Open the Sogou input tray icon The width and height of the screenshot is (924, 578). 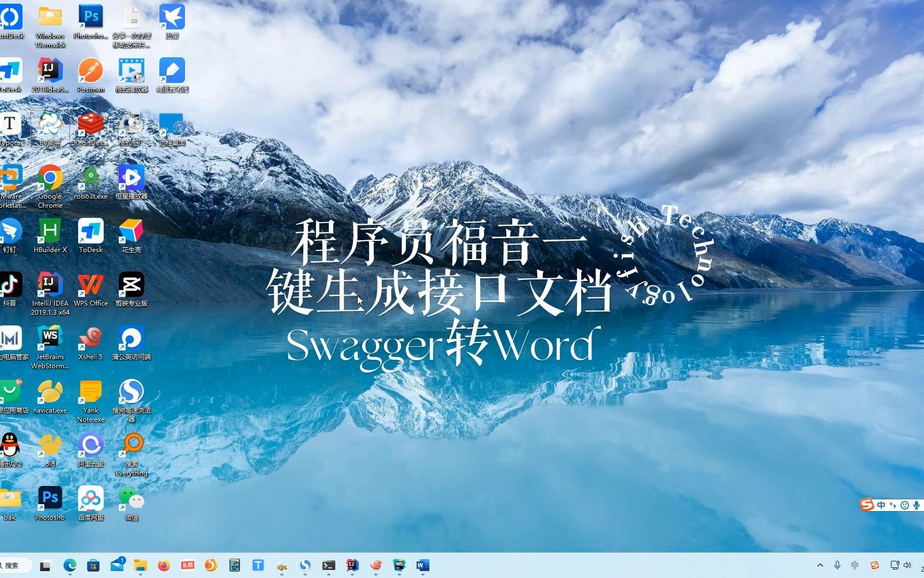coord(875,565)
